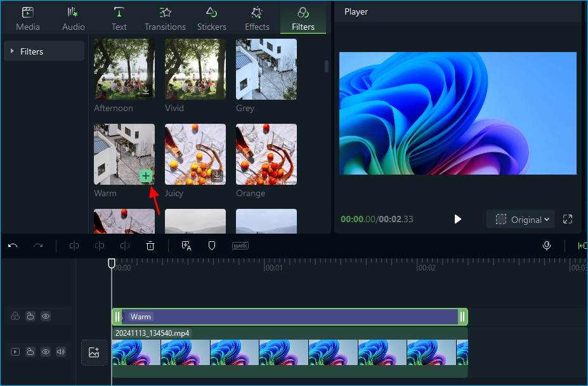This screenshot has width=588, height=386.
Task: Click the zoom-to-fit timeline icon
Action: (x=582, y=246)
